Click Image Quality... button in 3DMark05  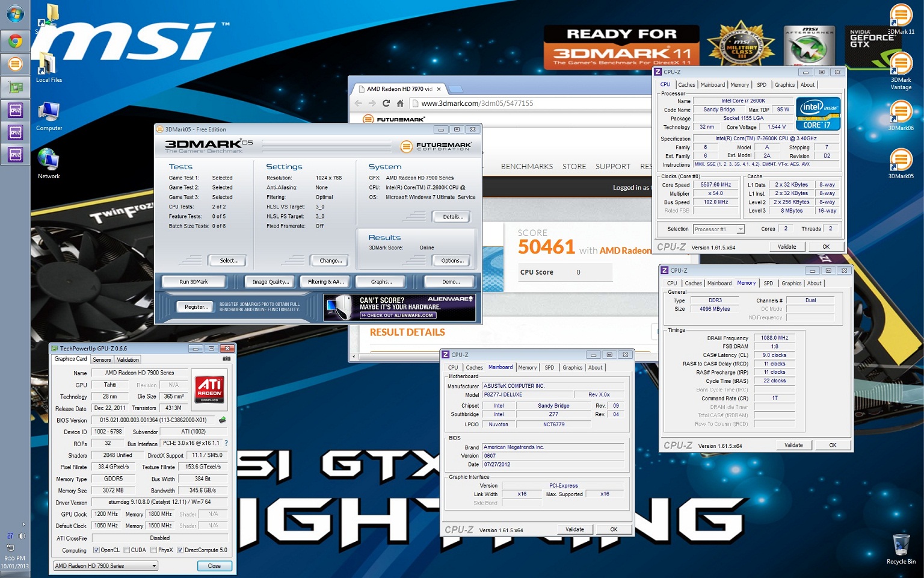271,282
